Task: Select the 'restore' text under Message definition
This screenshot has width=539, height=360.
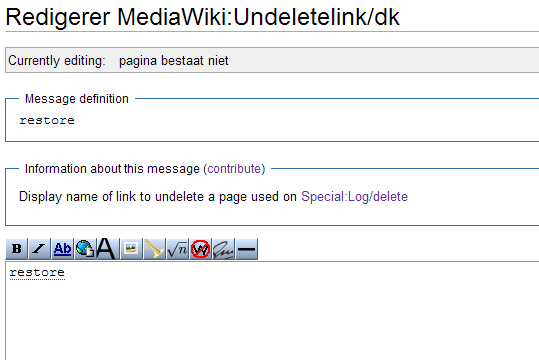Action: click(x=47, y=120)
